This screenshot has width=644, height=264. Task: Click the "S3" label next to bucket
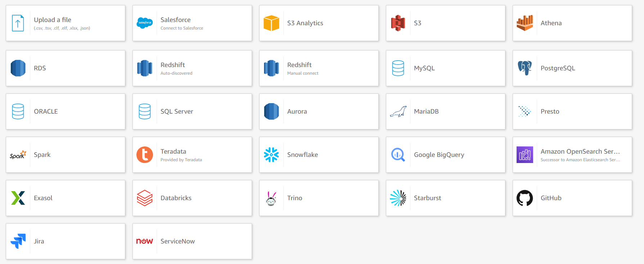418,23
